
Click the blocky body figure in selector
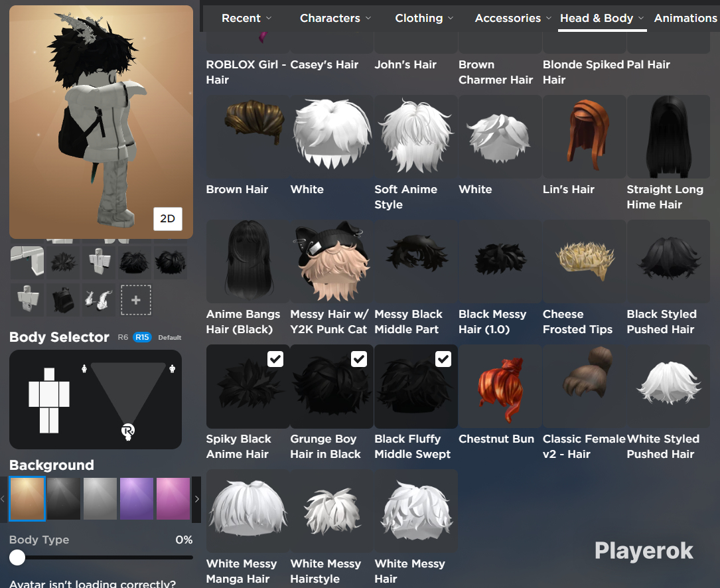[x=49, y=400]
